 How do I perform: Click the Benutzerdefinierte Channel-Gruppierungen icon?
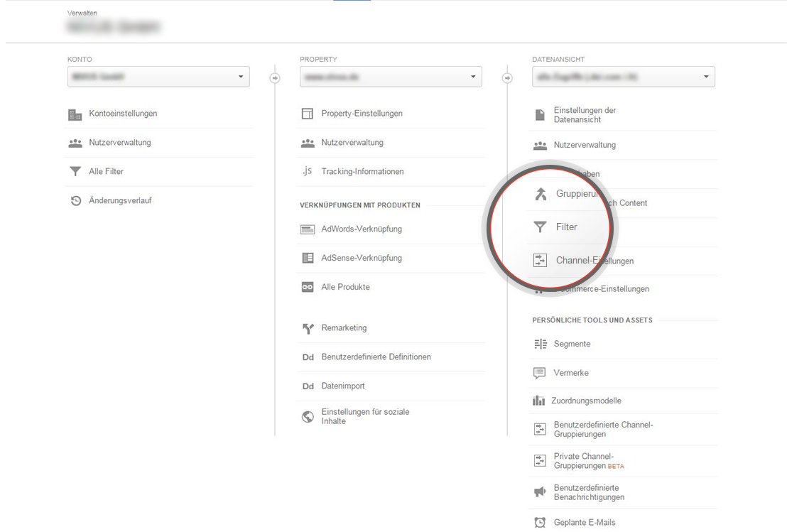click(x=540, y=429)
